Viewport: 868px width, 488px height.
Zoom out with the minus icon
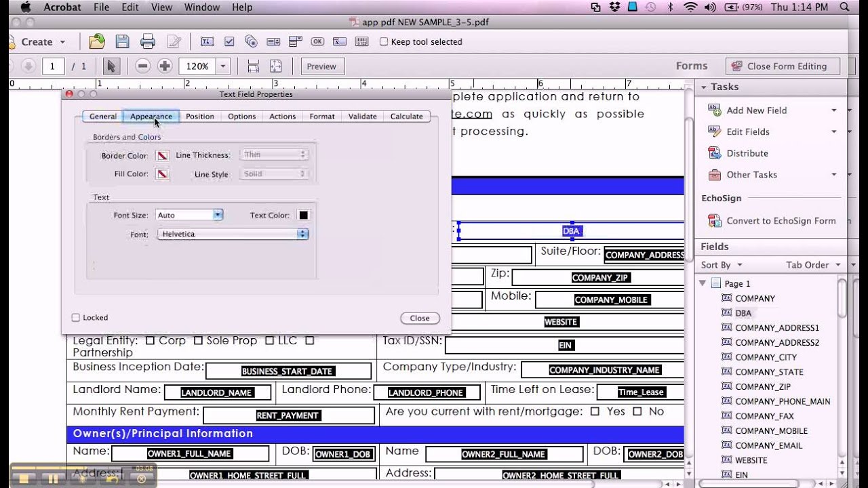coord(142,66)
